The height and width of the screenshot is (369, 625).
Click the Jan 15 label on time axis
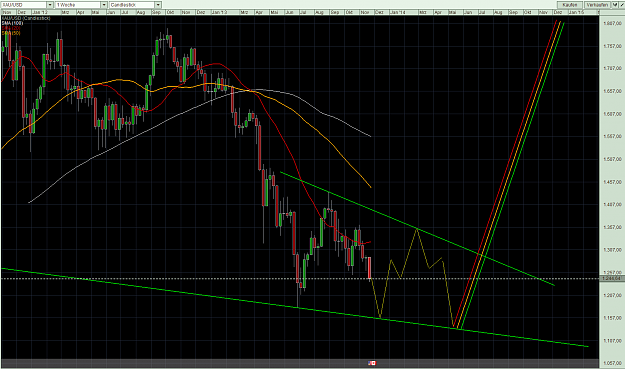pos(576,12)
